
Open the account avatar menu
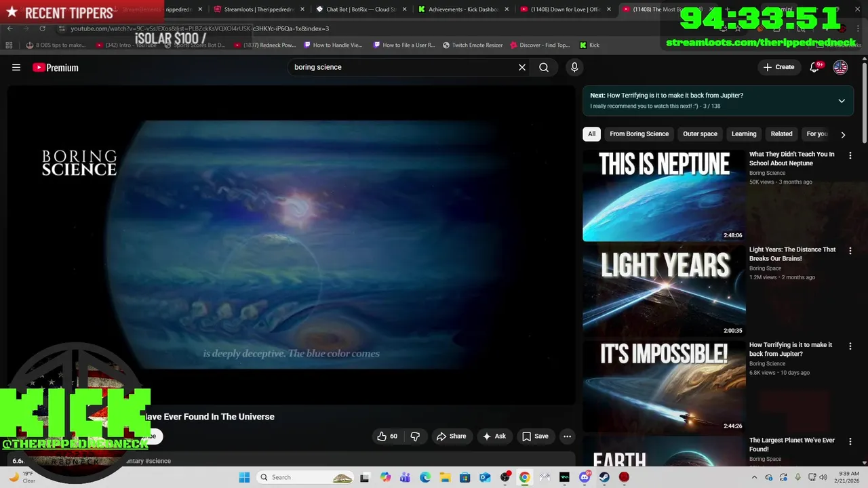point(840,67)
